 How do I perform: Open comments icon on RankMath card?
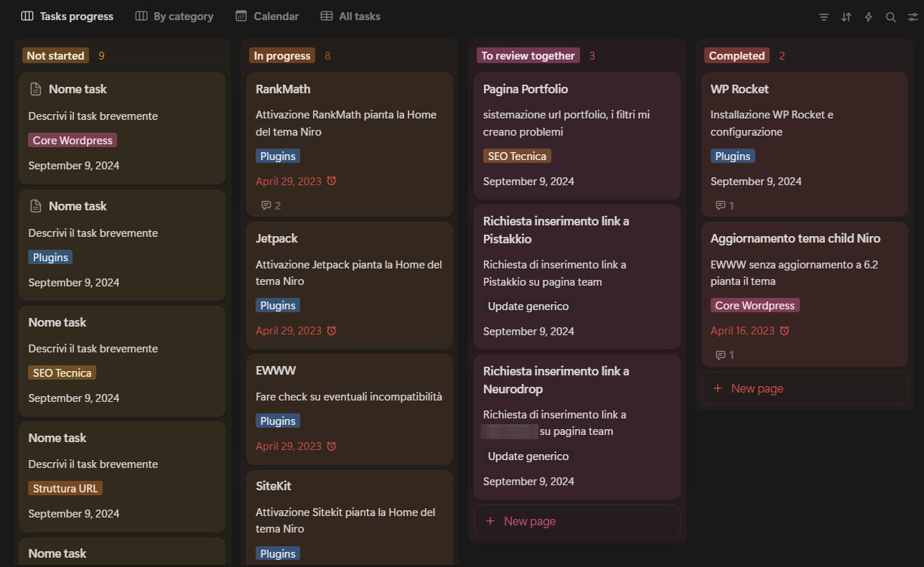click(x=266, y=206)
